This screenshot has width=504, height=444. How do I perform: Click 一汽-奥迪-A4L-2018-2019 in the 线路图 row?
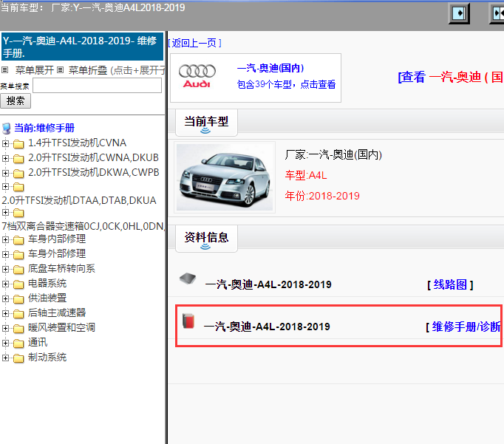pyautogui.click(x=268, y=284)
